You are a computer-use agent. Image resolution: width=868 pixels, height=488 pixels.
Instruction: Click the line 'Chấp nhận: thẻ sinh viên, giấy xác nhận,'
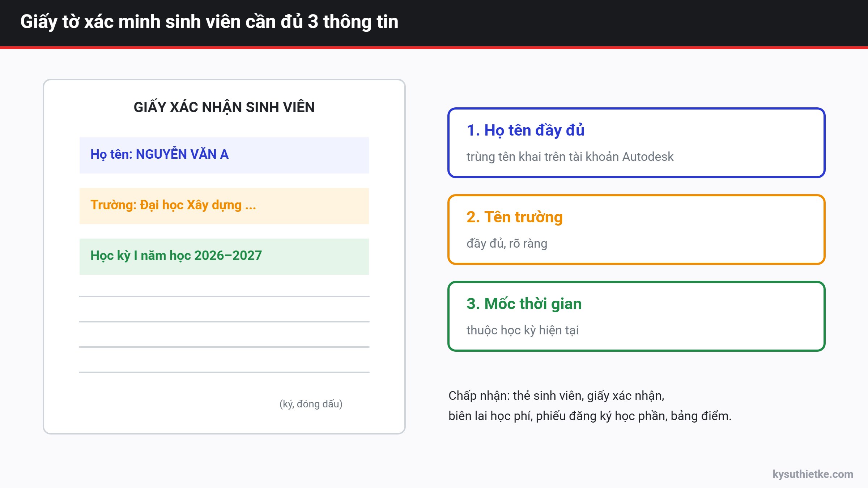pos(557,396)
